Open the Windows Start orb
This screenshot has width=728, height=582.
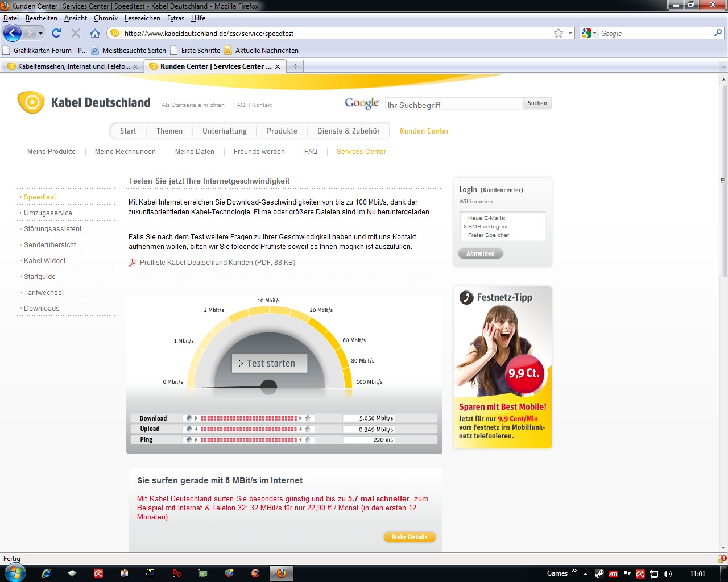(x=15, y=573)
